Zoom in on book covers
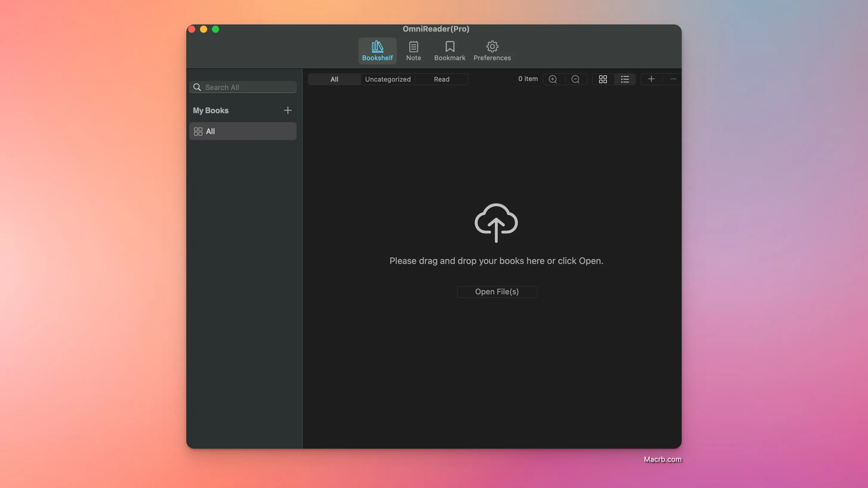Screen dimensions: 868x488 (553, 79)
